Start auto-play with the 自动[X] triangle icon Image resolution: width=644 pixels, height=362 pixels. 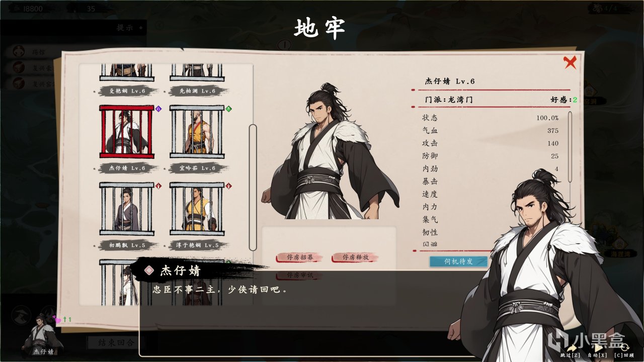(x=598, y=347)
